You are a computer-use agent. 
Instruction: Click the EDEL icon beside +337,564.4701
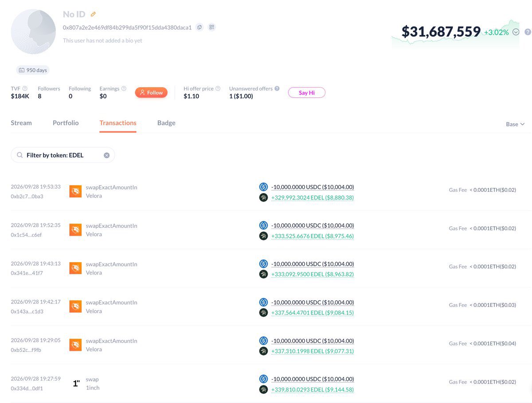pyautogui.click(x=263, y=313)
